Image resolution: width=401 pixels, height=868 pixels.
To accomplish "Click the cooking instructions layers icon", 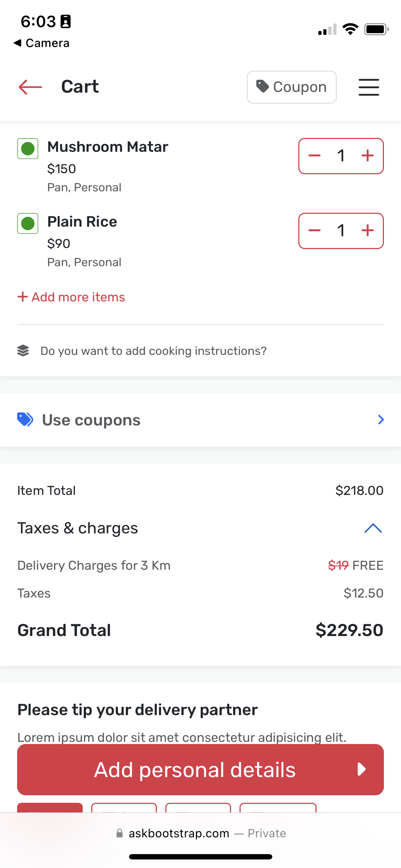I will (x=23, y=351).
